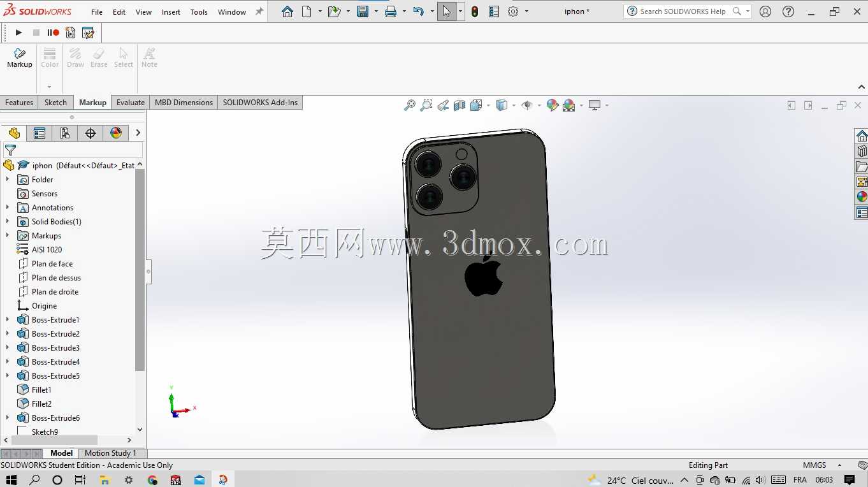The width and height of the screenshot is (868, 487).
Task: Click the Previous View icon
Action: (x=443, y=105)
